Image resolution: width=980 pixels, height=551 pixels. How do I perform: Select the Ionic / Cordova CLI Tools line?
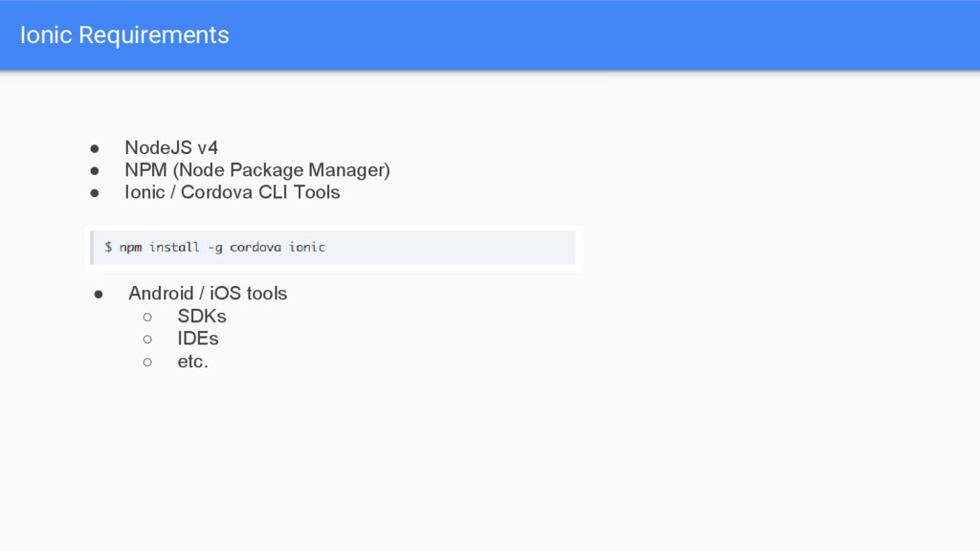pyautogui.click(x=232, y=192)
